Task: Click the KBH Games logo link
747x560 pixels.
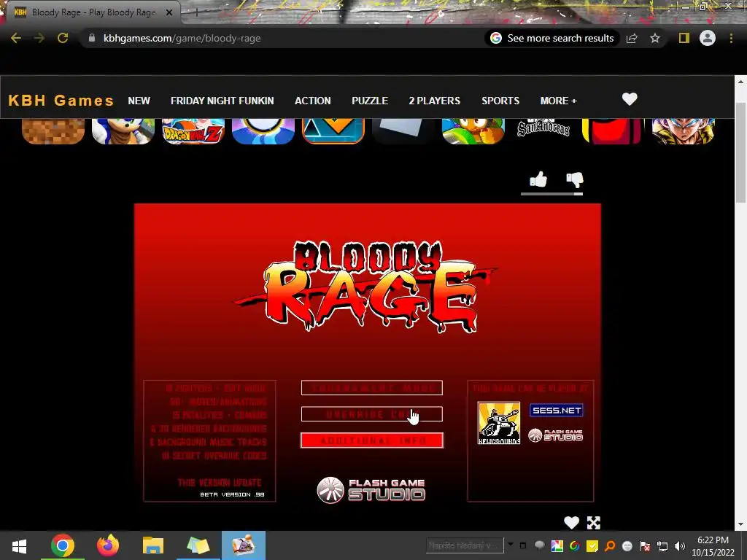Action: (x=61, y=101)
